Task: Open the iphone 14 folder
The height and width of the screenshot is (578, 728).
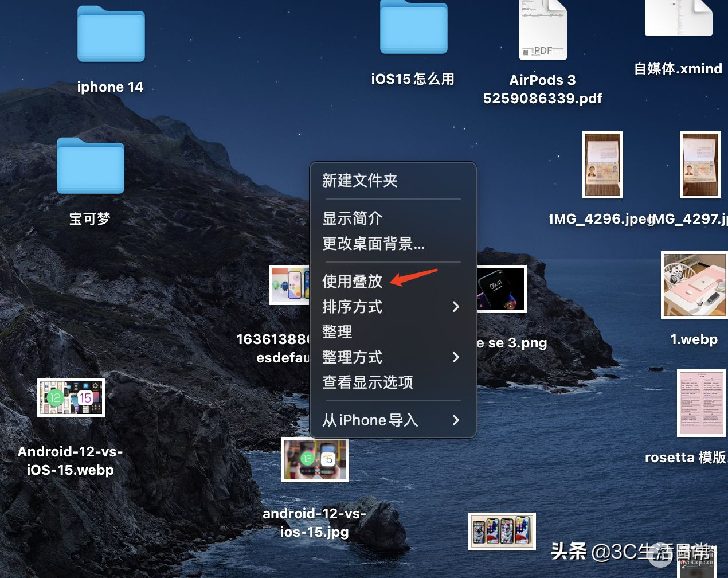Action: point(110,36)
